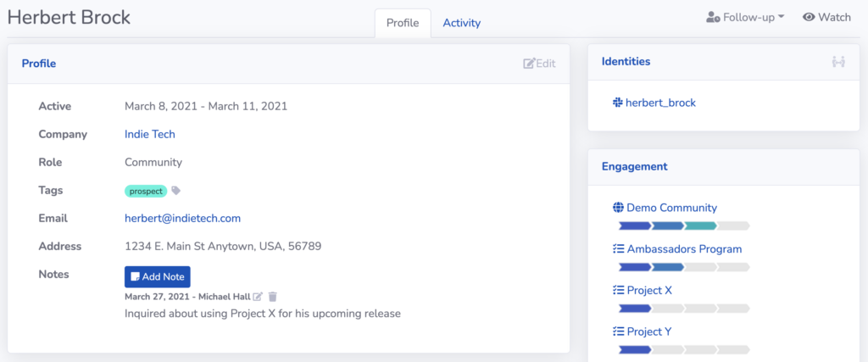Open the herbert_brock identity link
Screen dimensions: 868x362
[660, 103]
